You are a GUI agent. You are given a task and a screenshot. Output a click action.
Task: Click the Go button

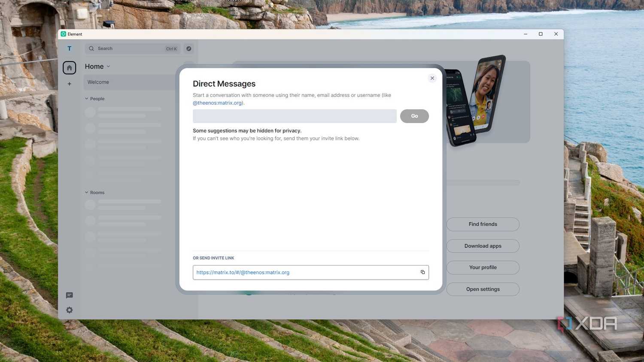click(x=414, y=116)
